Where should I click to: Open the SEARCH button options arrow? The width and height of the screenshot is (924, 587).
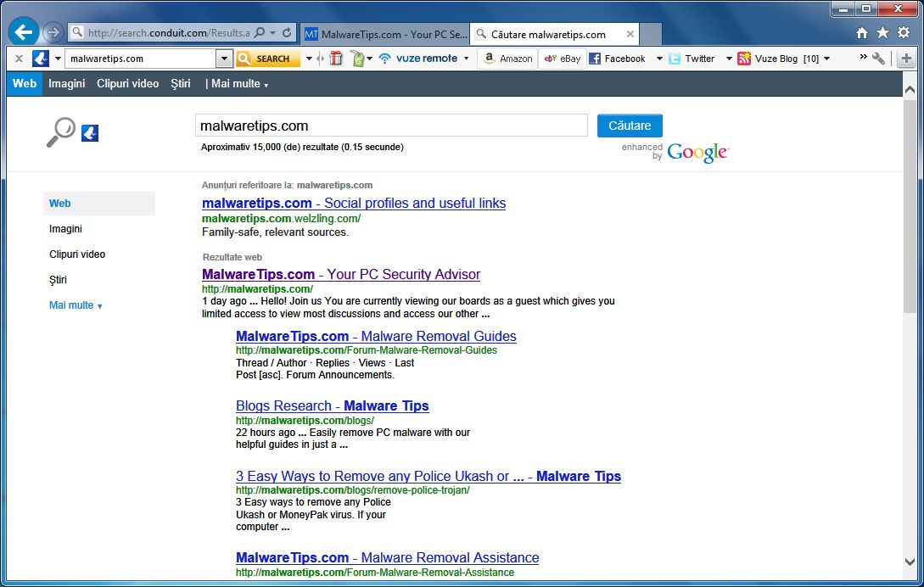[308, 59]
